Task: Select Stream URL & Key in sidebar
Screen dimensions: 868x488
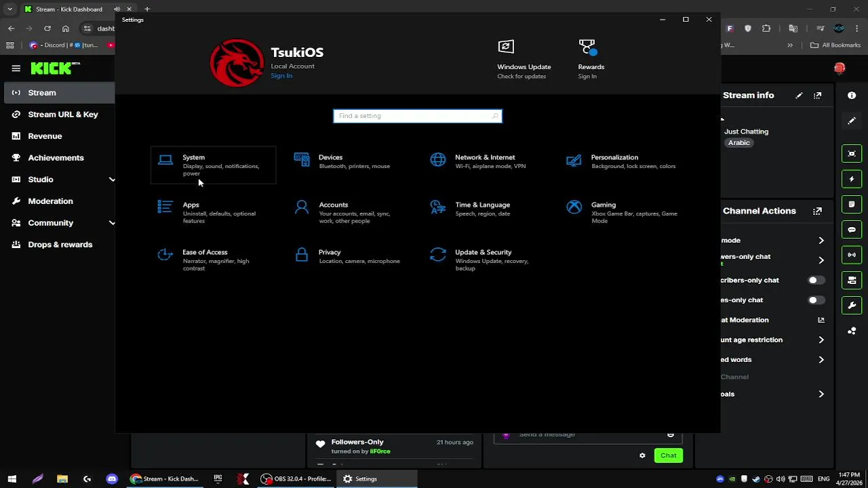Action: (59, 115)
